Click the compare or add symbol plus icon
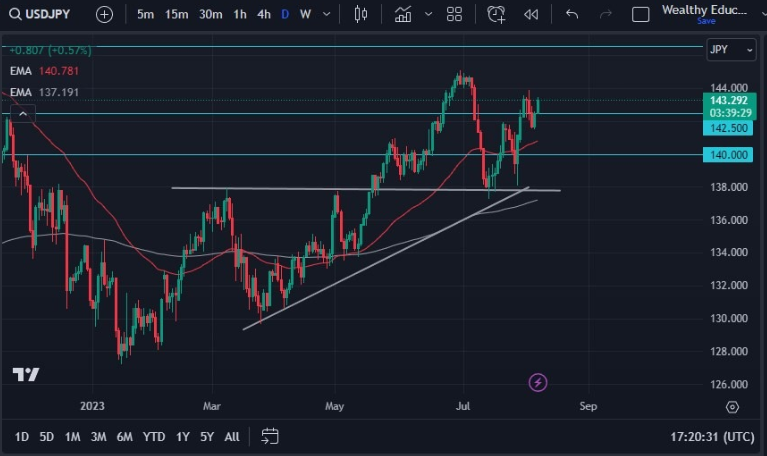This screenshot has height=456, width=767. [x=105, y=14]
